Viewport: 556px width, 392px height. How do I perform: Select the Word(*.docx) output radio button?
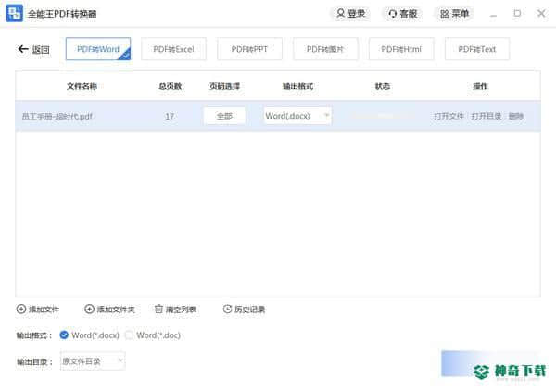[64, 335]
